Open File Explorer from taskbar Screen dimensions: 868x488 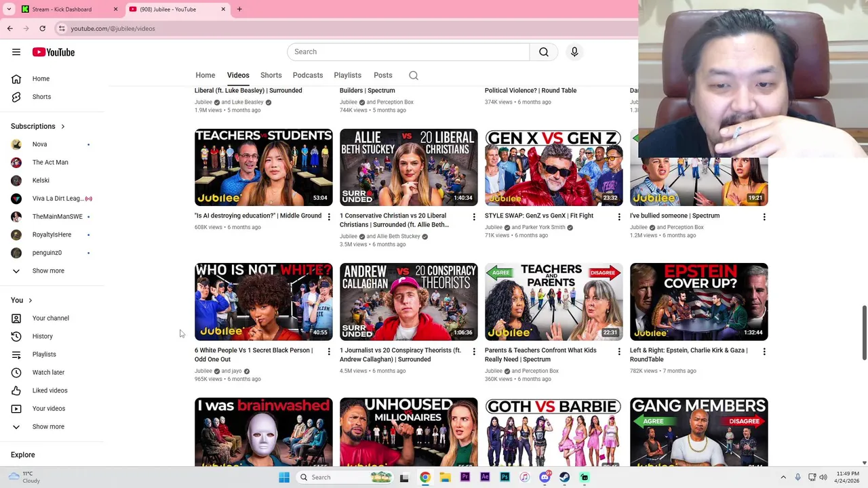(445, 477)
